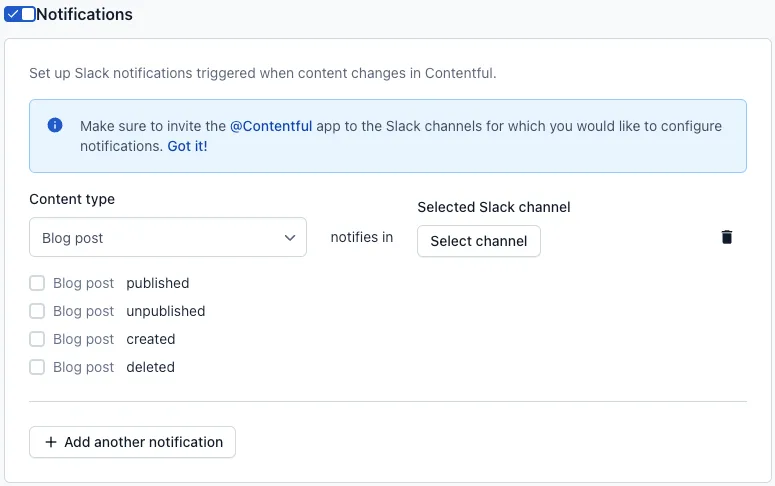Click the blue info icon in notice

pos(55,125)
